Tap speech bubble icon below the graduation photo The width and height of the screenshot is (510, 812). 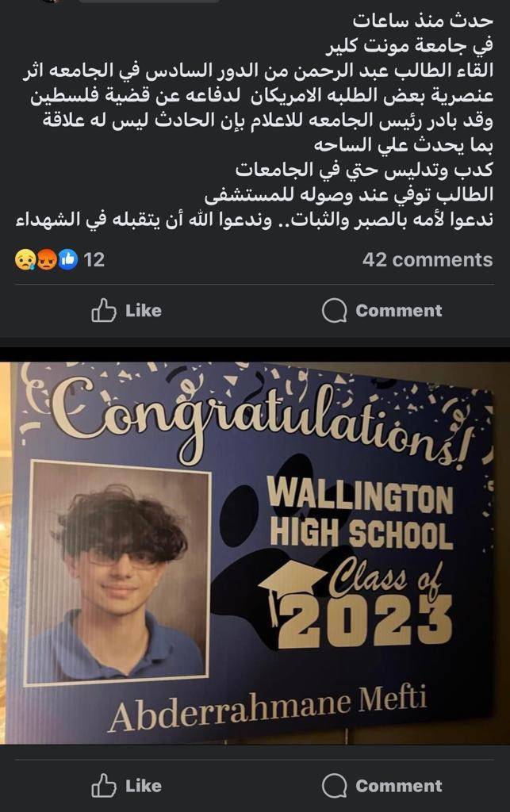pyautogui.click(x=335, y=786)
